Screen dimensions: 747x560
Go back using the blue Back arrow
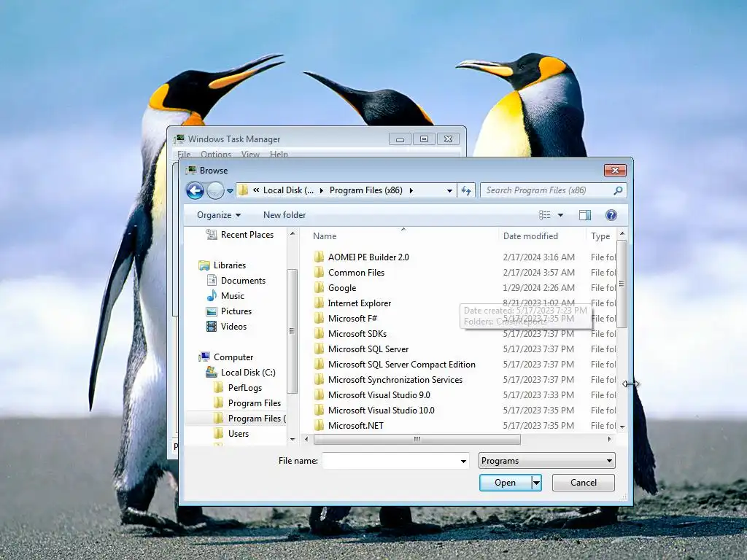(x=195, y=190)
